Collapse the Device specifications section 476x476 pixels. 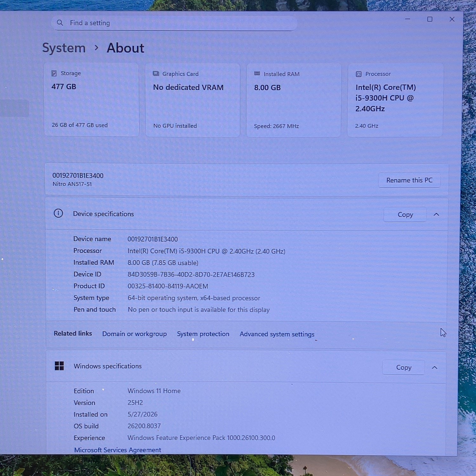pyautogui.click(x=436, y=215)
